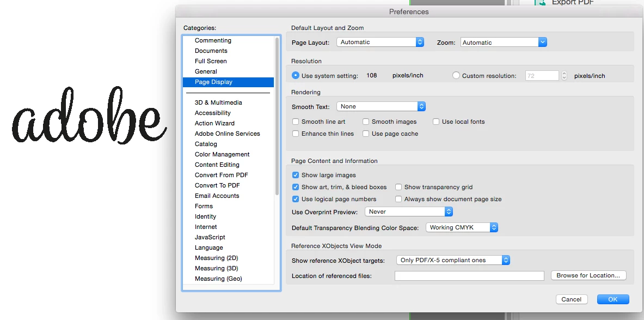Open Default Transparency Blending Color Space dropdown

[462, 227]
